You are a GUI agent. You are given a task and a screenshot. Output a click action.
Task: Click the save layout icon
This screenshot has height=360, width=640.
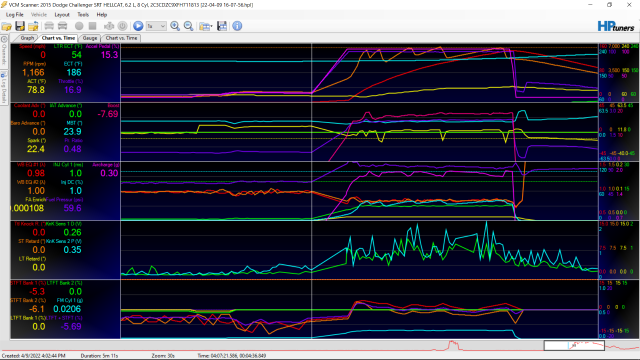point(222,26)
